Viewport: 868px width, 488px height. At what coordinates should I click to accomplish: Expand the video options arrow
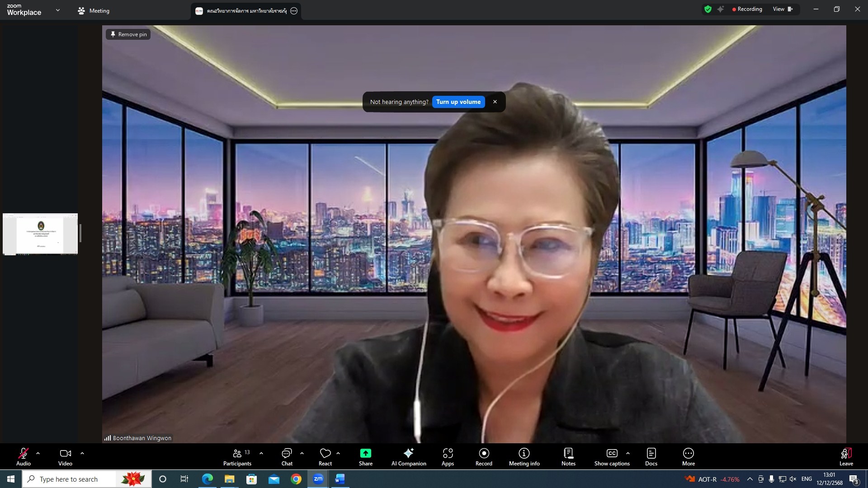click(82, 453)
